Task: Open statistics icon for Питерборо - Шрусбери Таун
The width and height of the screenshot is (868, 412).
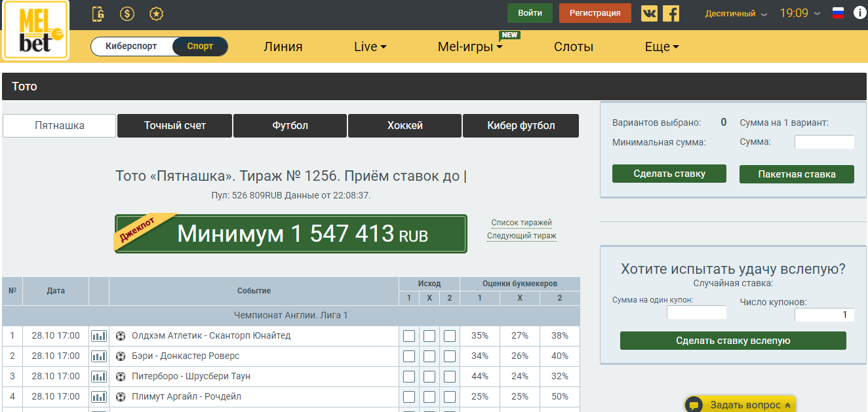Action: click(x=99, y=377)
